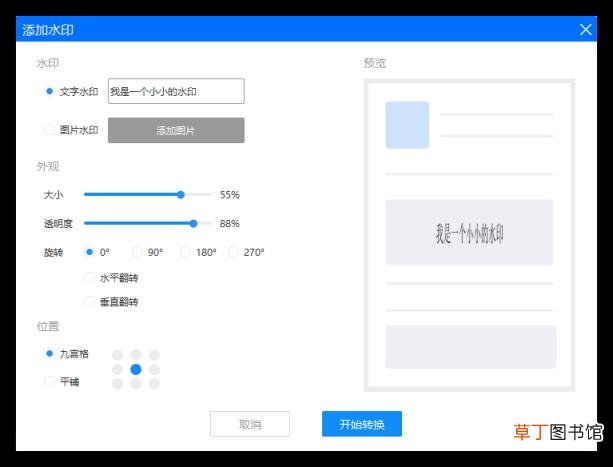Choose bottom-left dot in position grid
613x467 pixels.
117,384
